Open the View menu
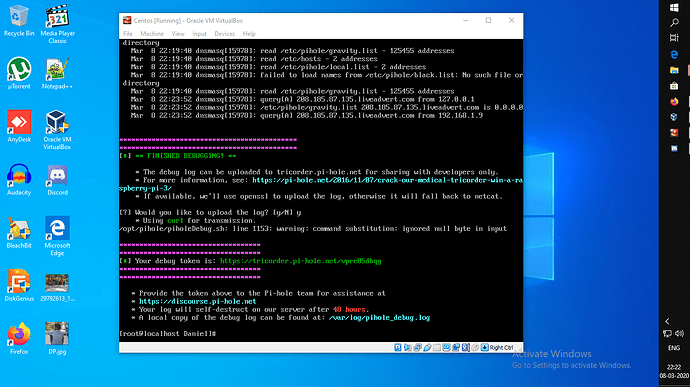Viewport: 690px width, 387px height. pyautogui.click(x=178, y=34)
